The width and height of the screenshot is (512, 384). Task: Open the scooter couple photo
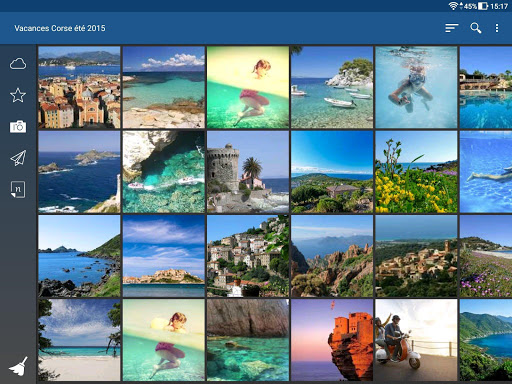(416, 340)
